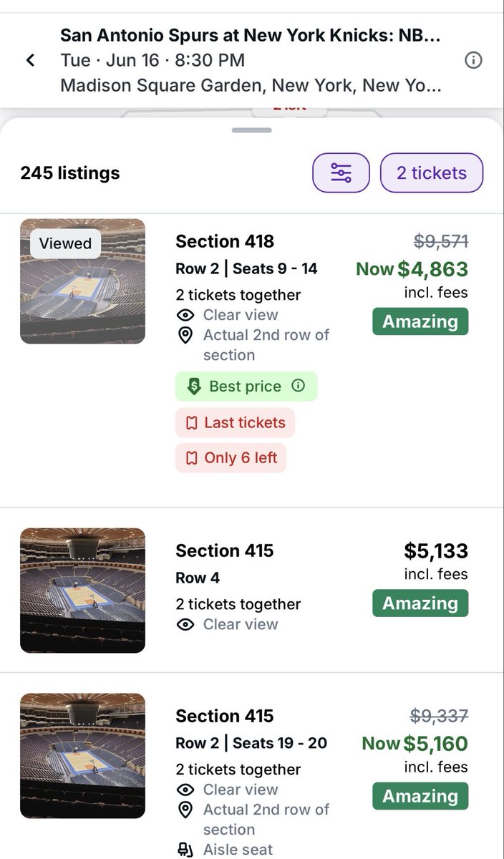Tap the Amazing badge on the $4,863 listing
Image resolution: width=504 pixels, height=859 pixels.
420,321
